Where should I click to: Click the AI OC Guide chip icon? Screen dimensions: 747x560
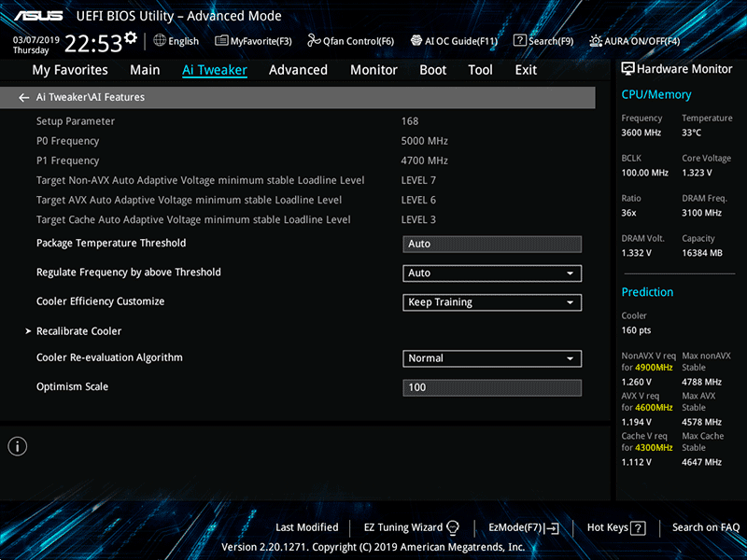point(416,40)
